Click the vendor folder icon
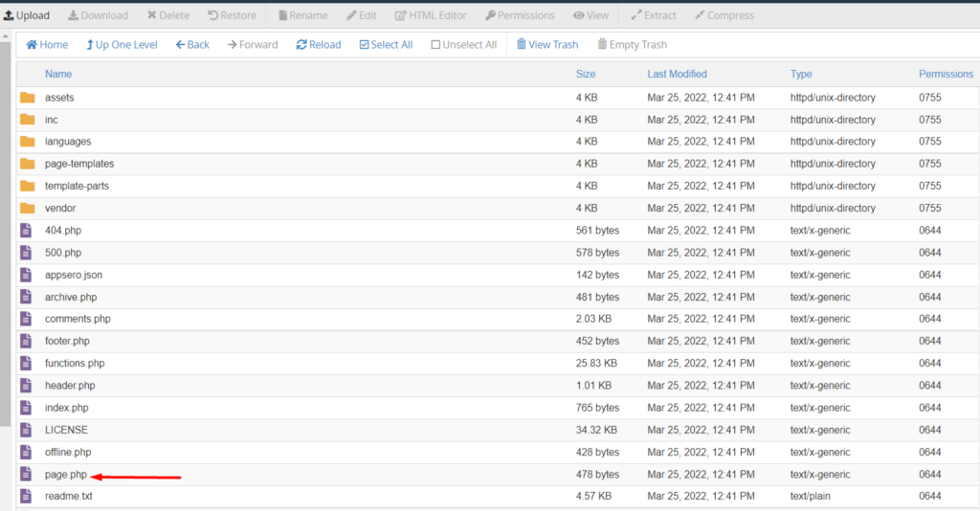The height and width of the screenshot is (511, 980). tap(28, 208)
